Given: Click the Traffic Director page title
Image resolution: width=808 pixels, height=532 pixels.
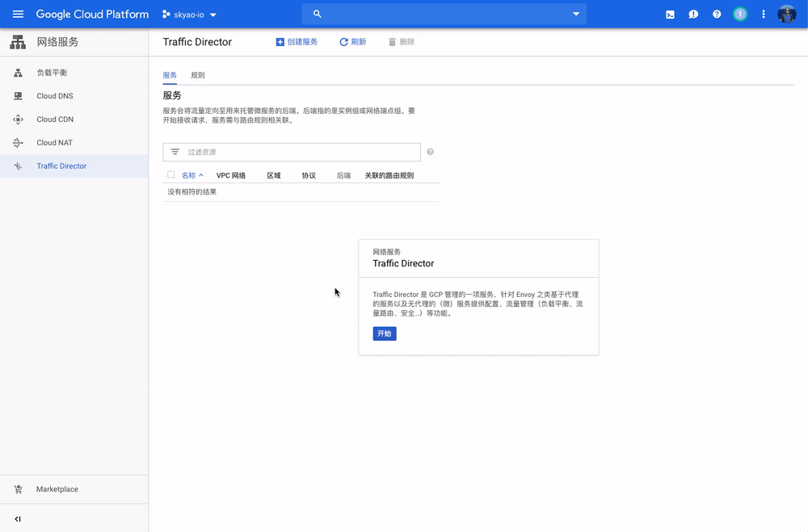Looking at the screenshot, I should pos(197,42).
